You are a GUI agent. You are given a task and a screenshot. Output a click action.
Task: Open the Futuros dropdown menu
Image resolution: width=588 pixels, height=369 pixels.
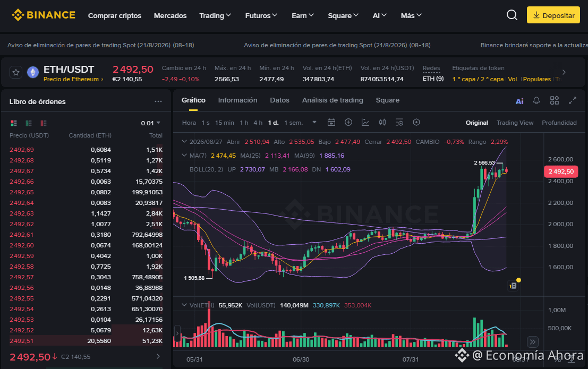(x=261, y=15)
